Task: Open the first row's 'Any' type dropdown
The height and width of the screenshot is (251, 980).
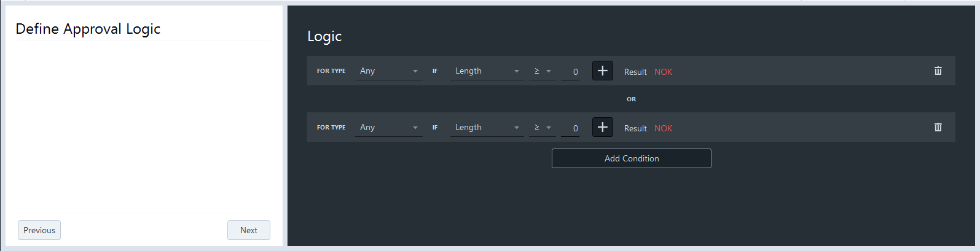Action: (x=388, y=71)
